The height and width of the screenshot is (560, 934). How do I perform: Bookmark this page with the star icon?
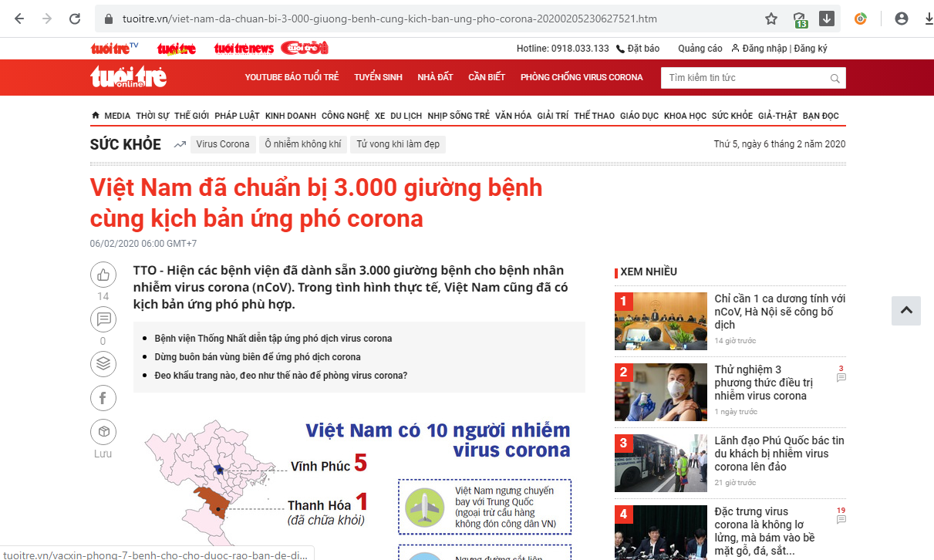pos(771,19)
